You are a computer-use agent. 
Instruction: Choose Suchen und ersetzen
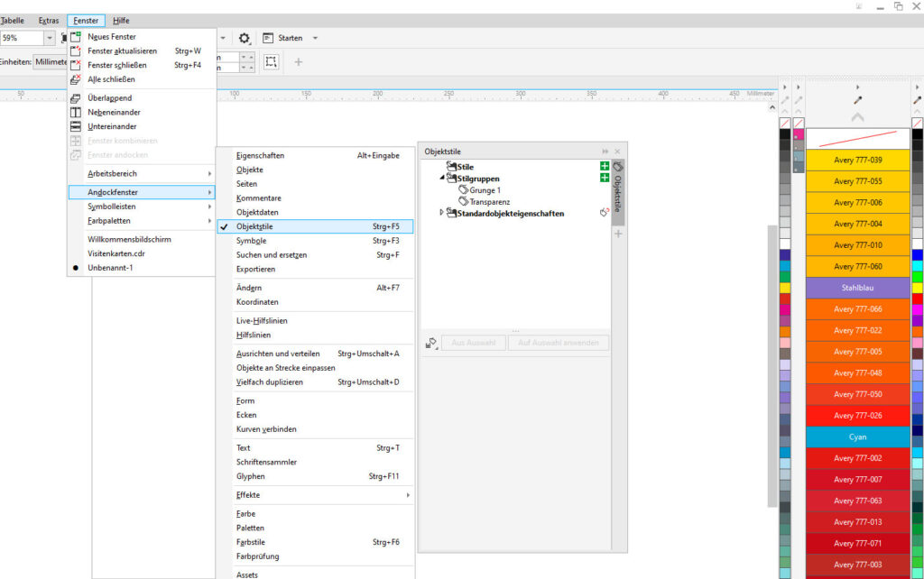[315, 254]
